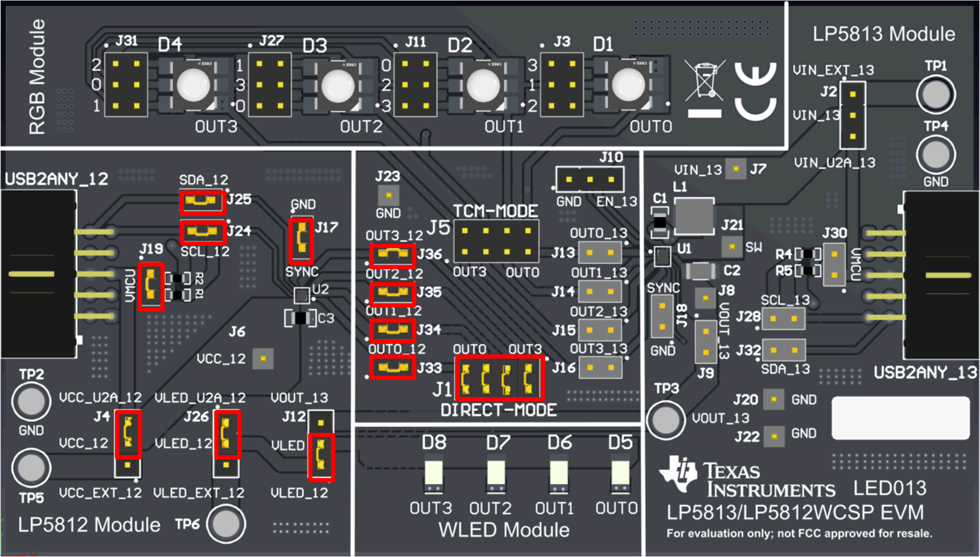Select the J18 SYNC header
The image size is (980, 557).
(662, 317)
